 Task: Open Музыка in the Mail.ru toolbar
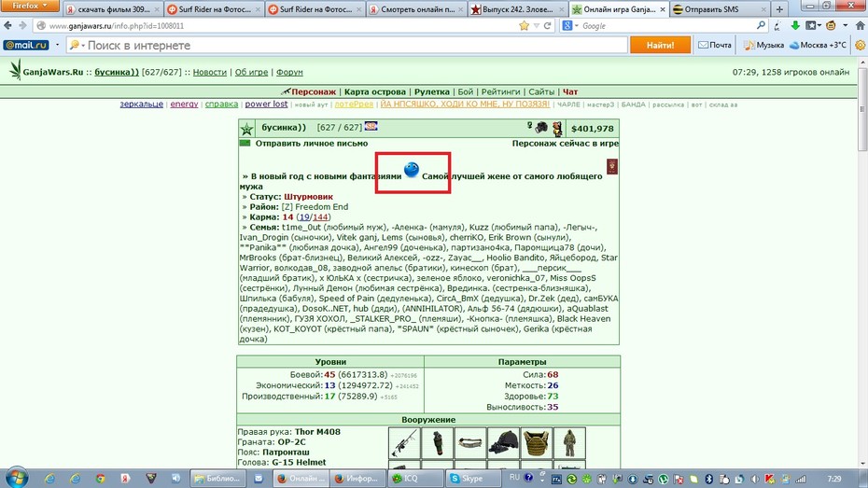(763, 46)
